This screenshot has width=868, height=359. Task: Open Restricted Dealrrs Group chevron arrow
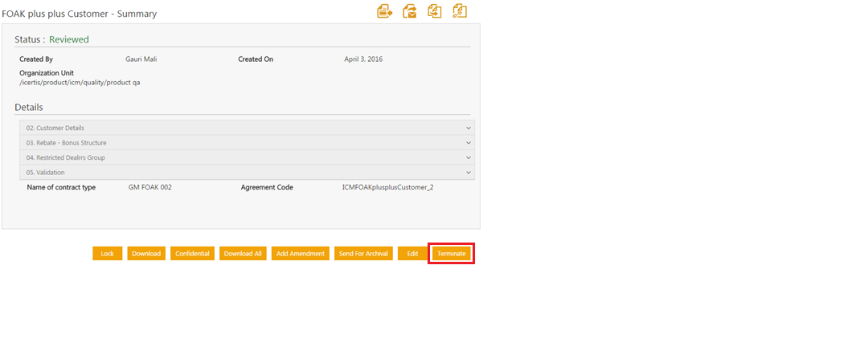469,157
